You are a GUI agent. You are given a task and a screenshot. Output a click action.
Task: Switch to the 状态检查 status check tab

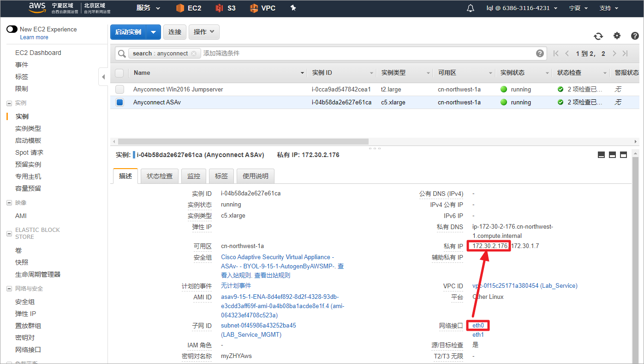click(160, 176)
